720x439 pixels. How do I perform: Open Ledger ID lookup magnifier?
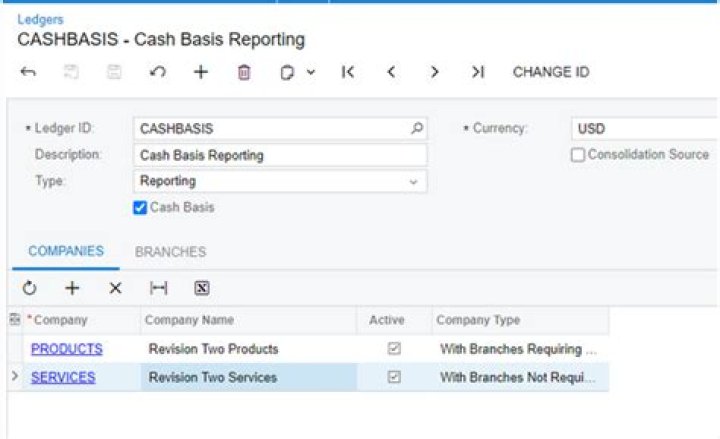(416, 128)
